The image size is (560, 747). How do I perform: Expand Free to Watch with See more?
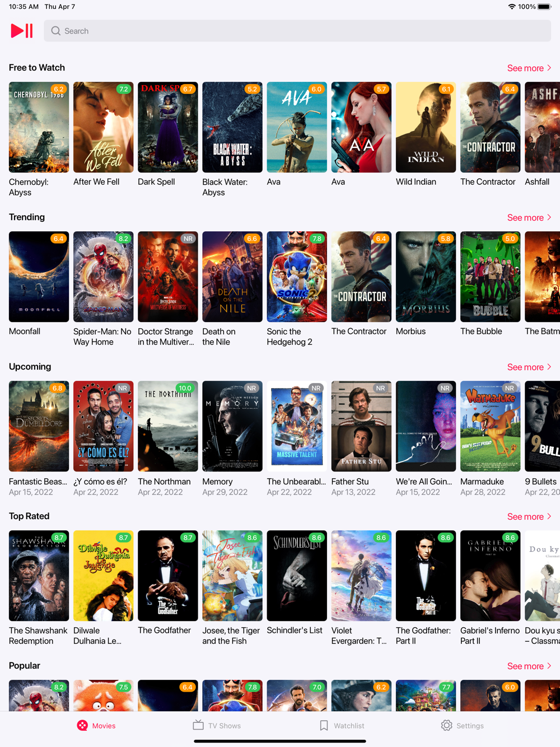pos(529,68)
